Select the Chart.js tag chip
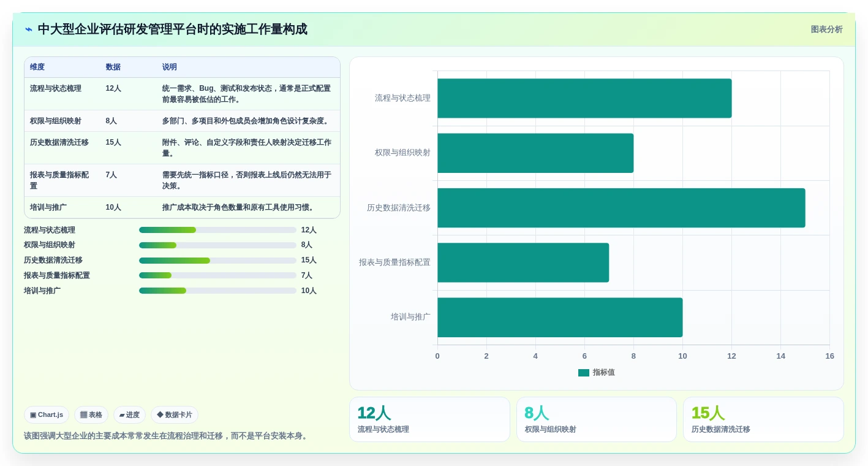This screenshot has width=868, height=466. (x=47, y=415)
